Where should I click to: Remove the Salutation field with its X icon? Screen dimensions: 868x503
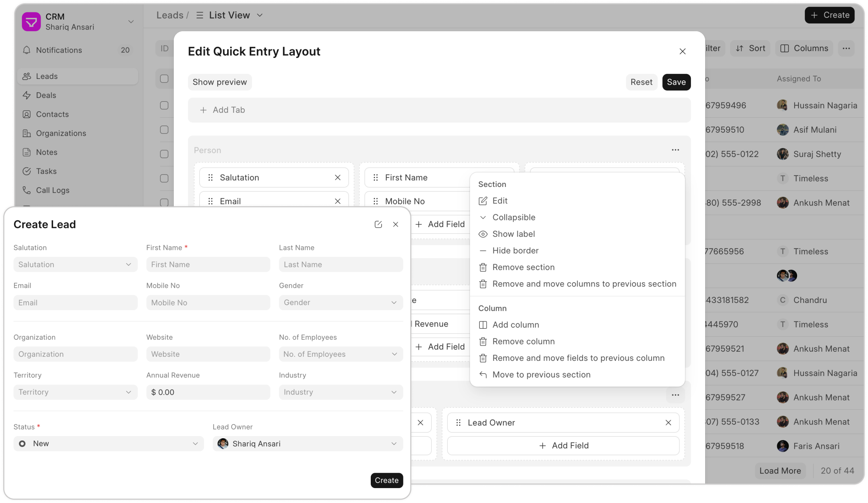tap(337, 177)
